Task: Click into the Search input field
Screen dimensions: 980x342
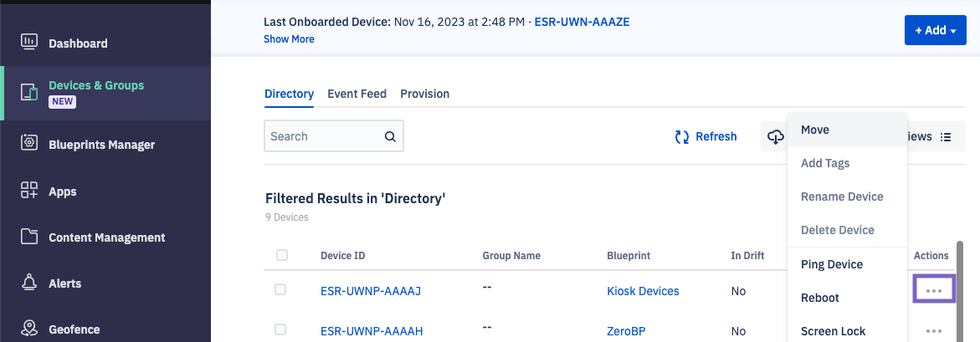Action: tap(324, 136)
